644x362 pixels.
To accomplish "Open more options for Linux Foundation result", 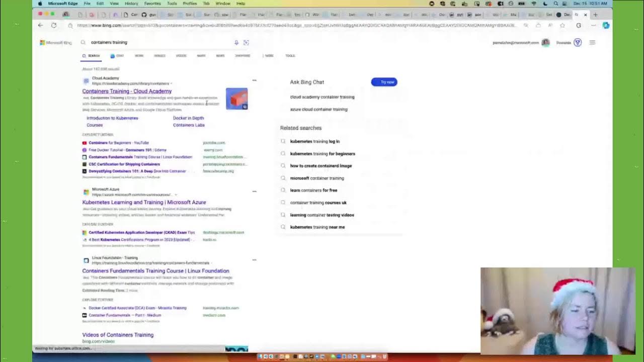I will (254, 260).
